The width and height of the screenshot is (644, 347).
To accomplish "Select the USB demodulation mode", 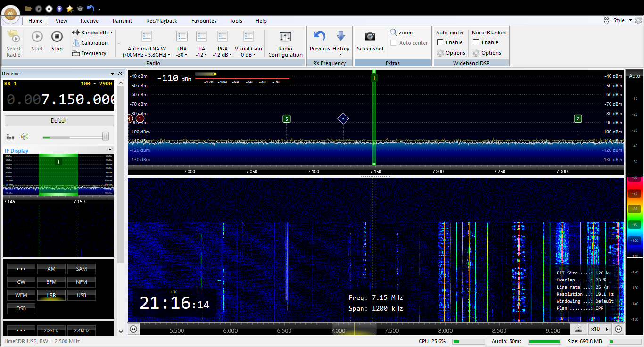I will tap(82, 295).
